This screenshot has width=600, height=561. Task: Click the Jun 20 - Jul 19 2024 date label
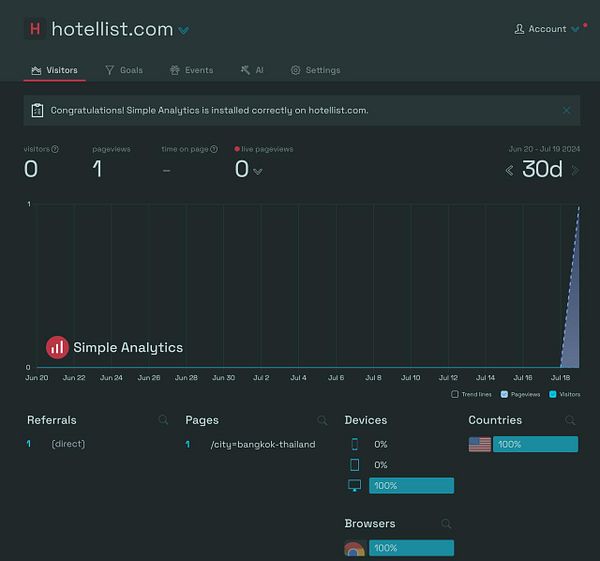[x=544, y=149]
